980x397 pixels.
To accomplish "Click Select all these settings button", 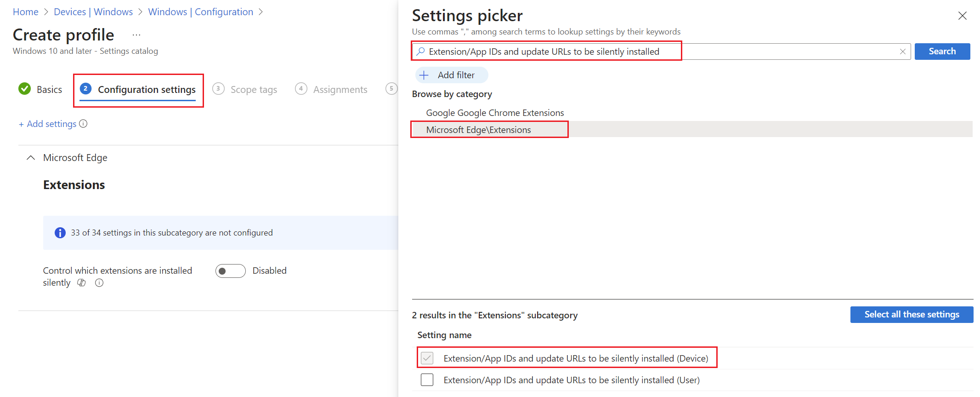I will 912,315.
